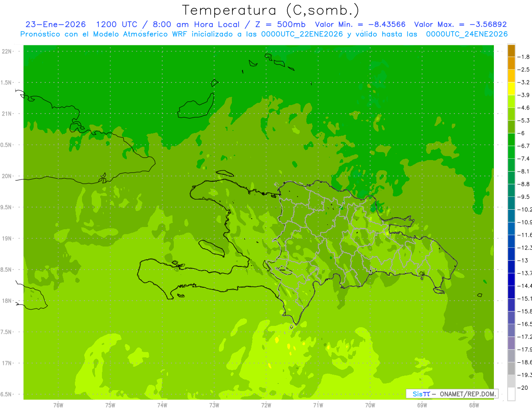Click the "19N" latitude label
The image size is (532, 411).
click(8, 239)
